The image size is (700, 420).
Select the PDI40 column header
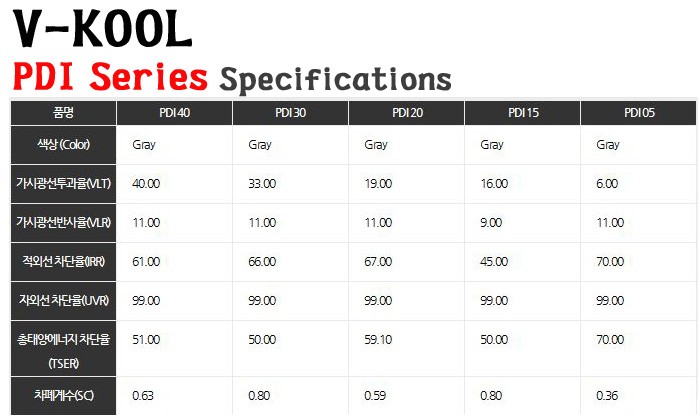tap(174, 113)
